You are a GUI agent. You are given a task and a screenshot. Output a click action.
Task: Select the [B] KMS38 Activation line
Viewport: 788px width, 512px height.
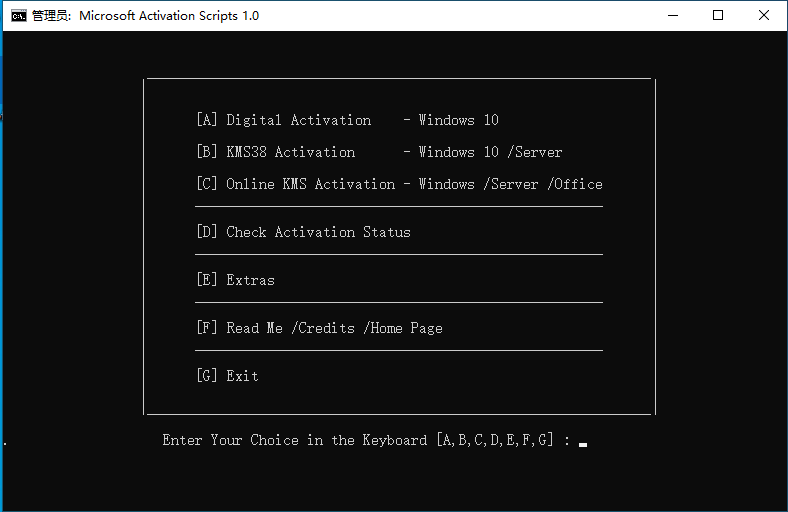tap(379, 152)
